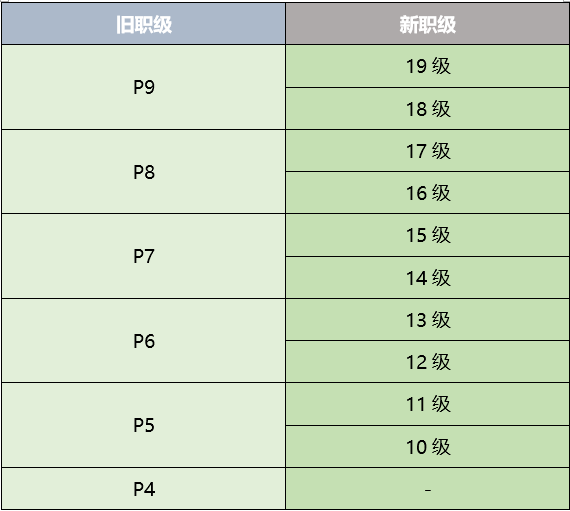Select the 14 级 cell

click(428, 278)
